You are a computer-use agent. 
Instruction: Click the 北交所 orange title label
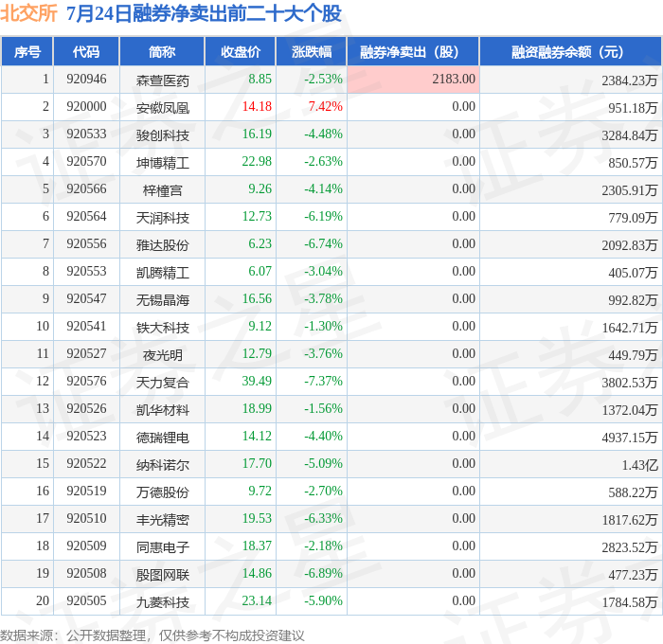(x=28, y=13)
